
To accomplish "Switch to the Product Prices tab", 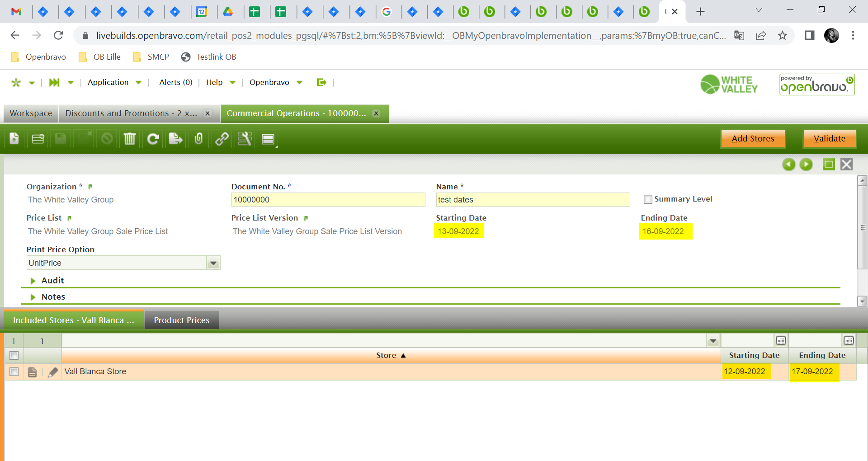I will [182, 320].
